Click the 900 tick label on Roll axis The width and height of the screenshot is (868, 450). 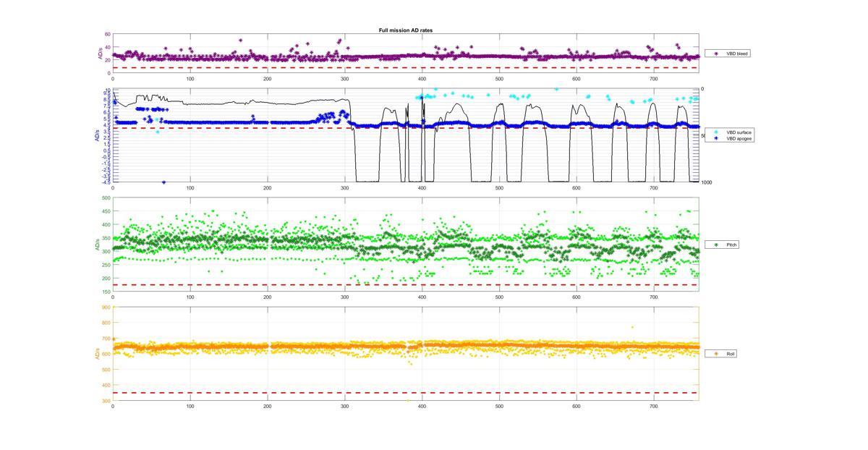(x=106, y=307)
